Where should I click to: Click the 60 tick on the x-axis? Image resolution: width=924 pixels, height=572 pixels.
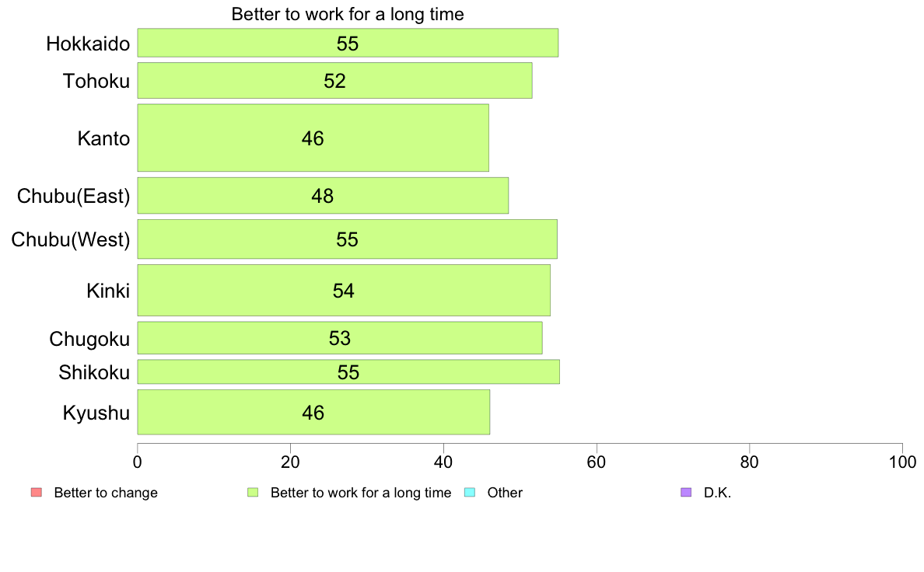pos(597,462)
